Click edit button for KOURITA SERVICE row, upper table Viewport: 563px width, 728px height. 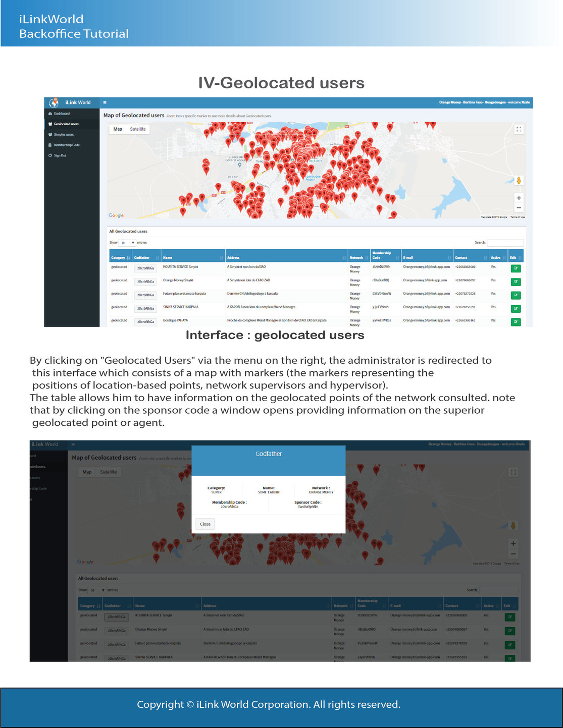(516, 268)
